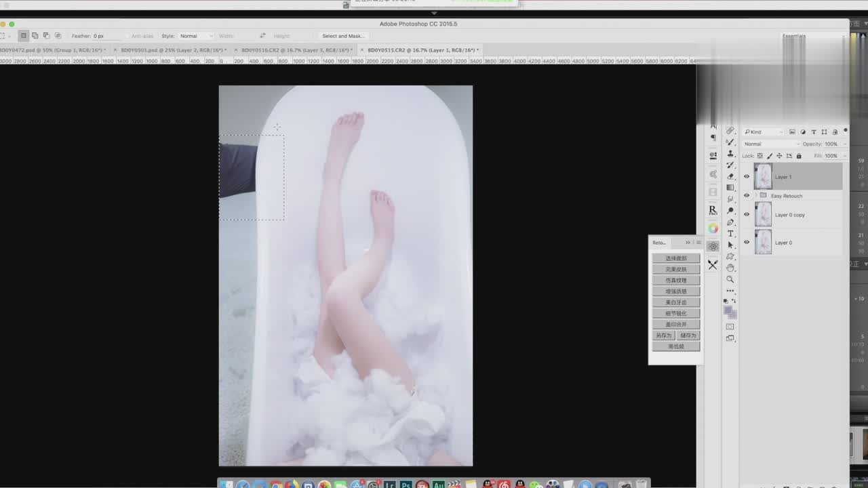868x488 pixels.
Task: Click the Change Screen Mode icon
Action: click(x=730, y=338)
